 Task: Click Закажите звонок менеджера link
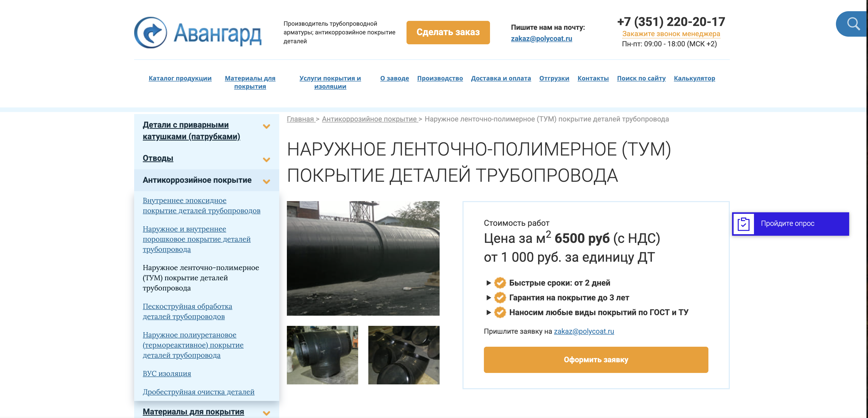pyautogui.click(x=671, y=34)
